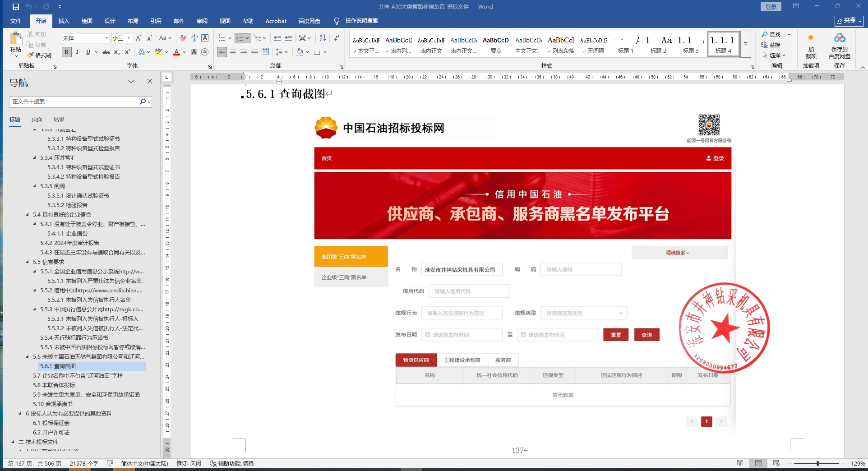
Task: Open the 操作说明搜索 lightbulb search
Action: [x=356, y=21]
